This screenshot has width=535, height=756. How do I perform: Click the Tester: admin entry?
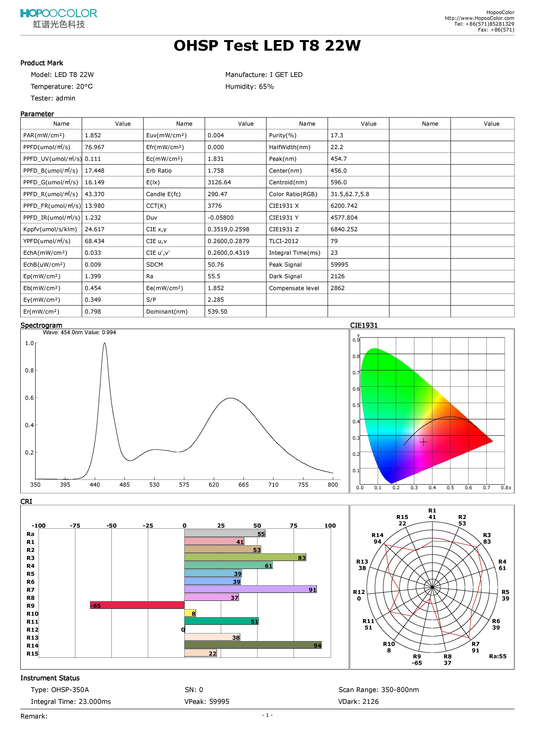[x=53, y=98]
